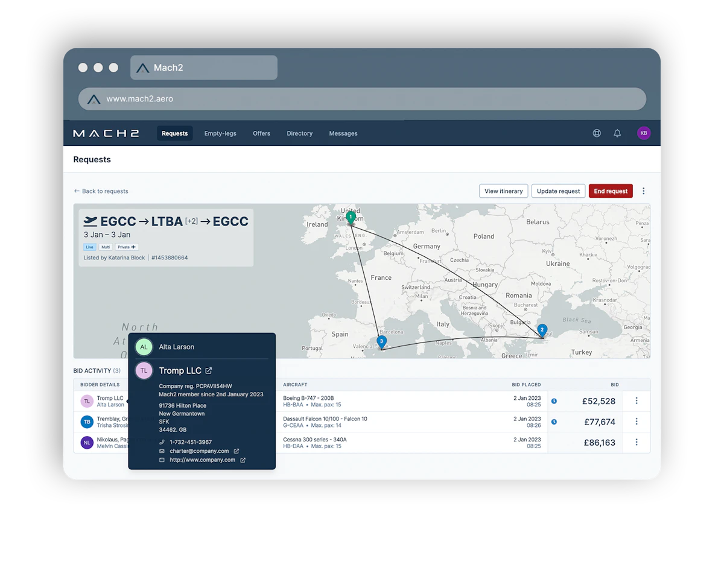Click Dassault Falcon 10/100 - Falcon 10 text
Image resolution: width=724 pixels, height=588 pixels.
tap(325, 419)
